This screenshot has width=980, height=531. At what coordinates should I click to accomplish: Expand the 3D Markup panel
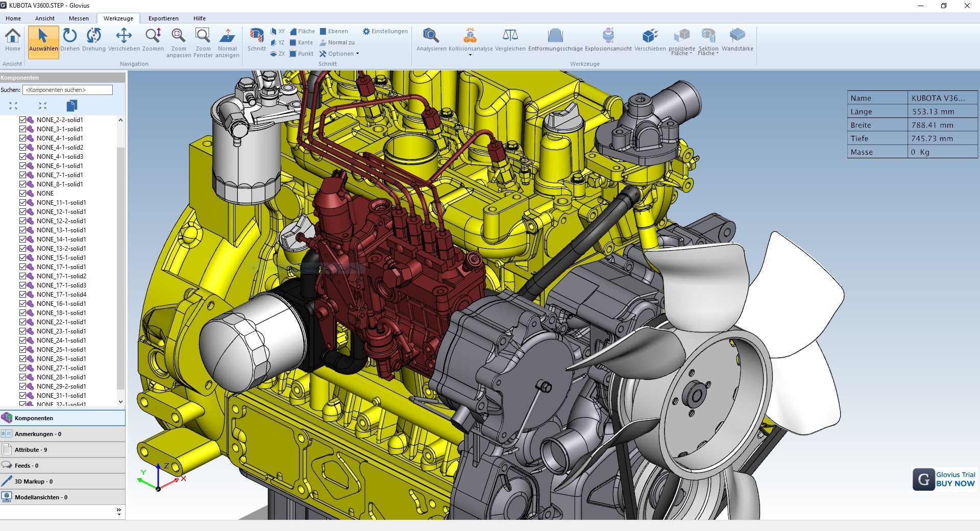click(x=63, y=481)
